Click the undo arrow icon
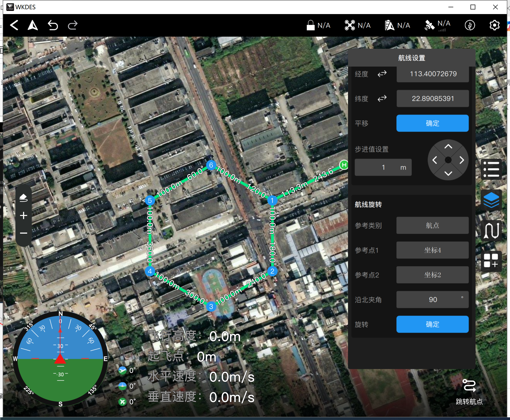The width and height of the screenshot is (510, 420). click(x=53, y=25)
